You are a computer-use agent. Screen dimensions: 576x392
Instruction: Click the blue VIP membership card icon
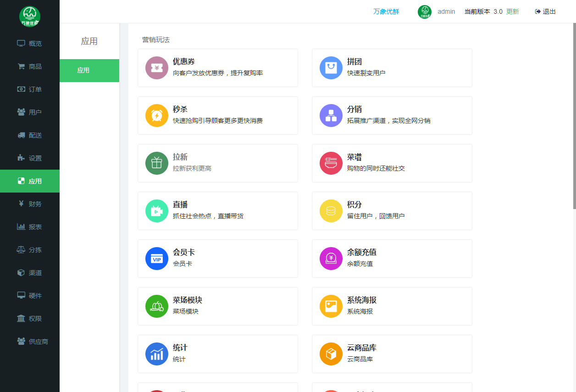click(x=157, y=259)
